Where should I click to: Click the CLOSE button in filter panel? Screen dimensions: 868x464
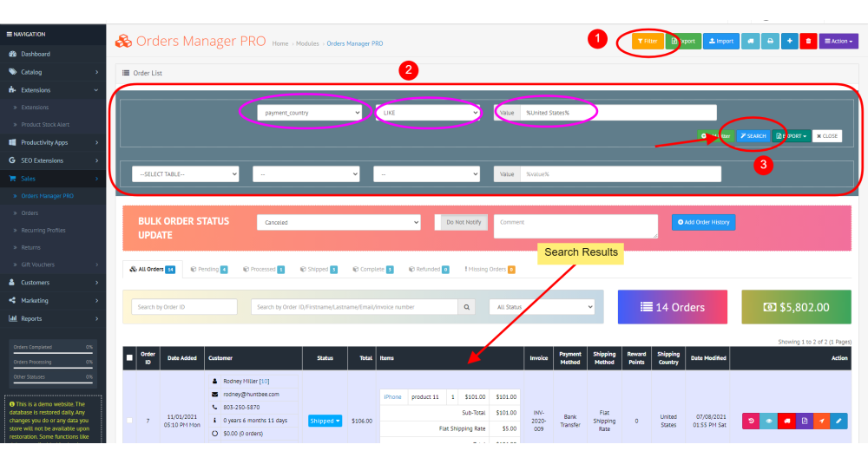827,136
